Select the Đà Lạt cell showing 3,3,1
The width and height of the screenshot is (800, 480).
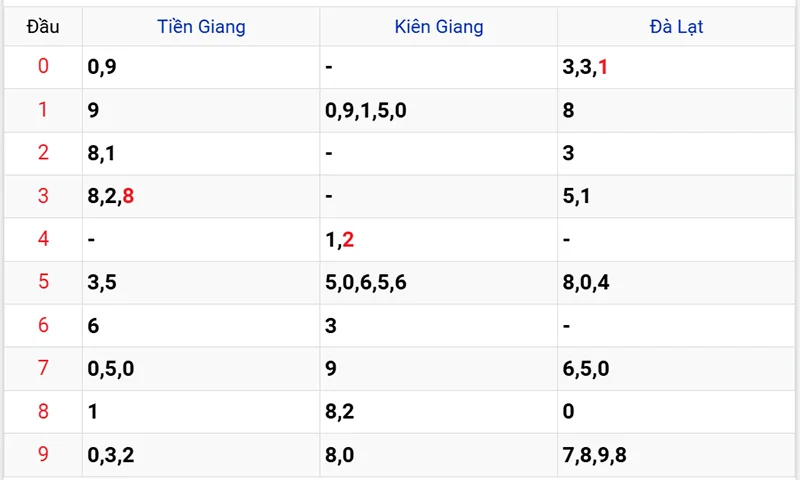586,68
